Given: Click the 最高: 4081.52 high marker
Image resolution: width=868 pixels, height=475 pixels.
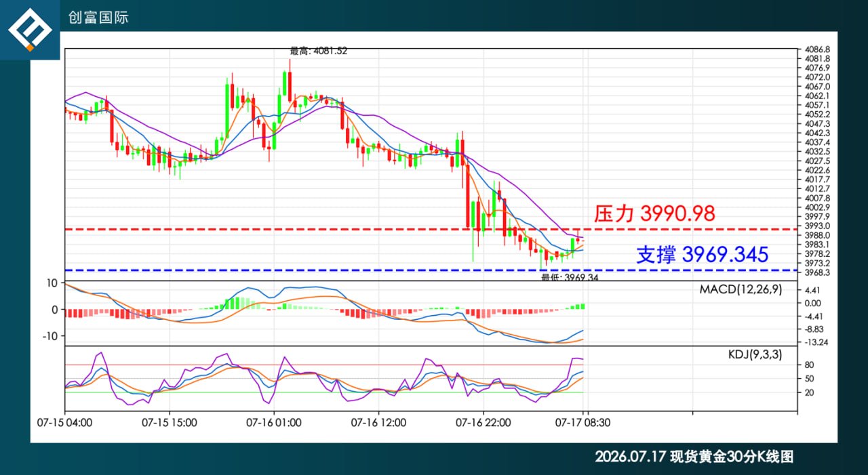Looking at the screenshot, I should pos(319,51).
